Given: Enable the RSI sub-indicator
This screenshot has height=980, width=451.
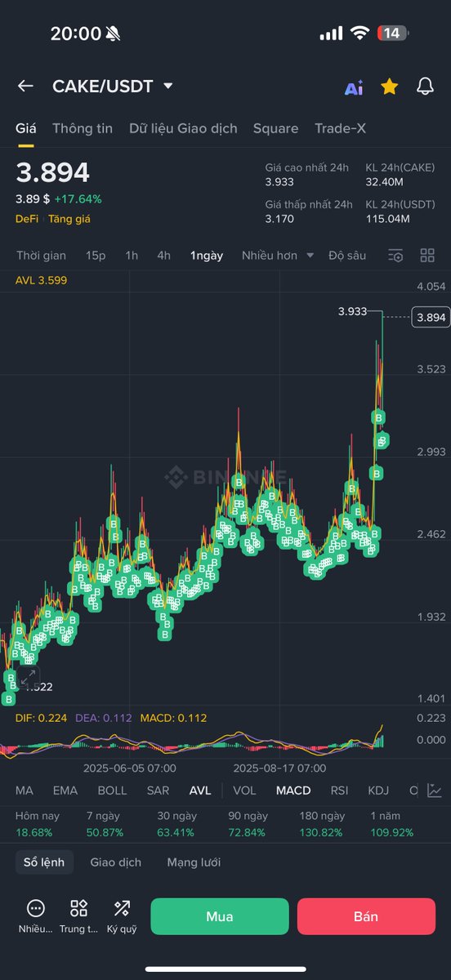Looking at the screenshot, I should click(339, 791).
